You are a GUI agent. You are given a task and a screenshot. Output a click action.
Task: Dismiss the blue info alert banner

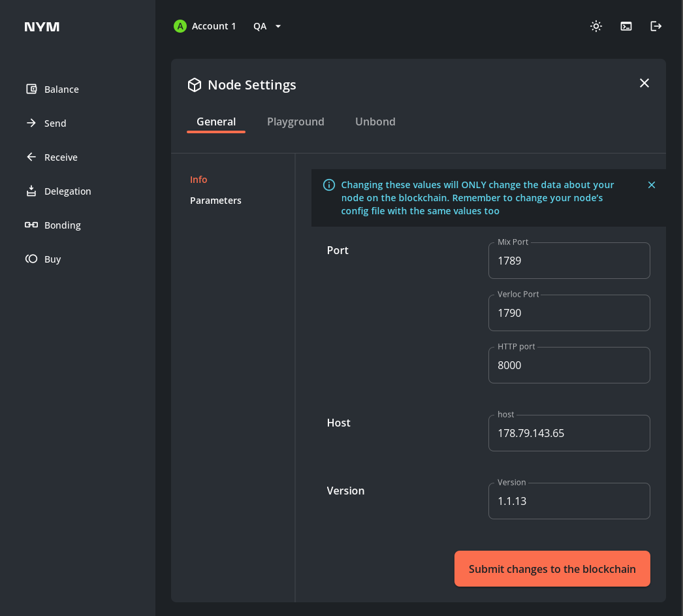tap(651, 185)
